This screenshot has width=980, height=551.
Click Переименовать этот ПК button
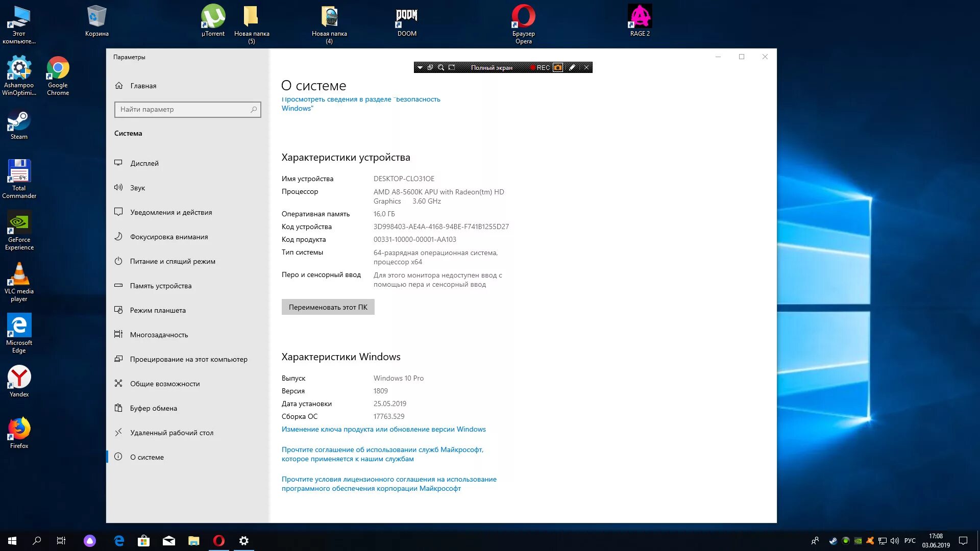pyautogui.click(x=328, y=306)
